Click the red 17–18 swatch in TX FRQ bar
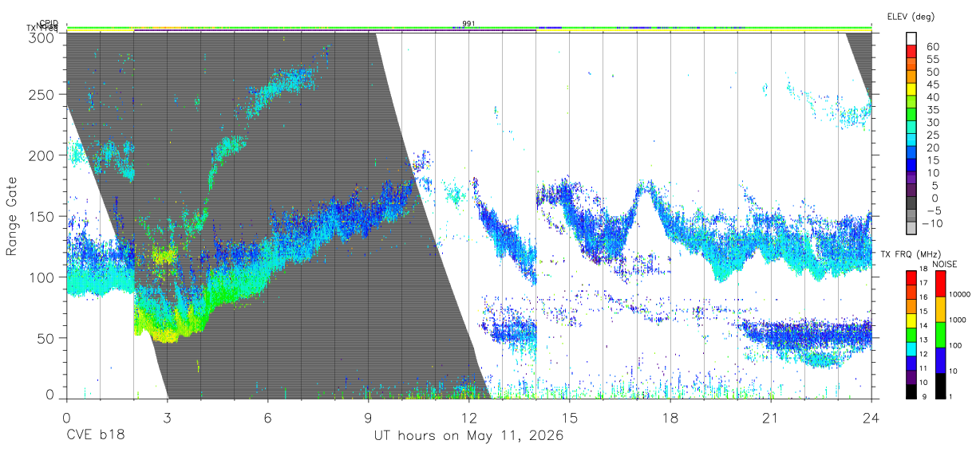Screen dimensions: 980x452 tap(911, 277)
